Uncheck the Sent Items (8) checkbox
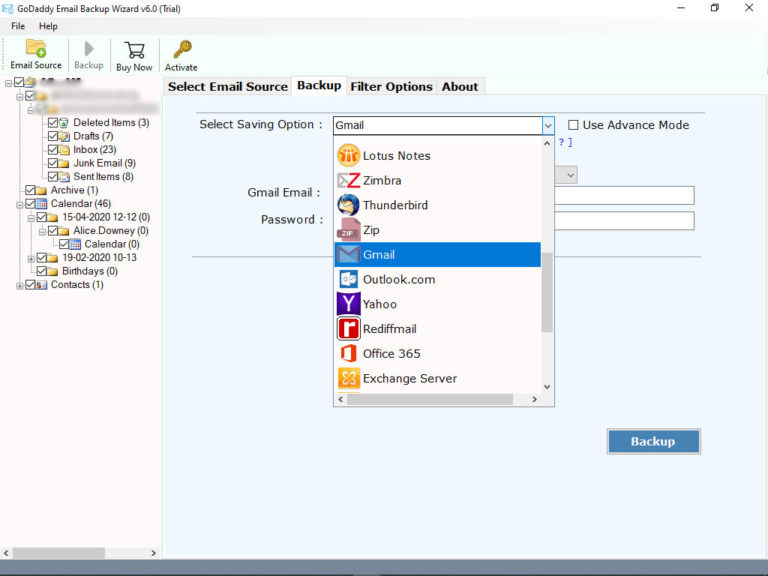768x576 pixels. 53,176
